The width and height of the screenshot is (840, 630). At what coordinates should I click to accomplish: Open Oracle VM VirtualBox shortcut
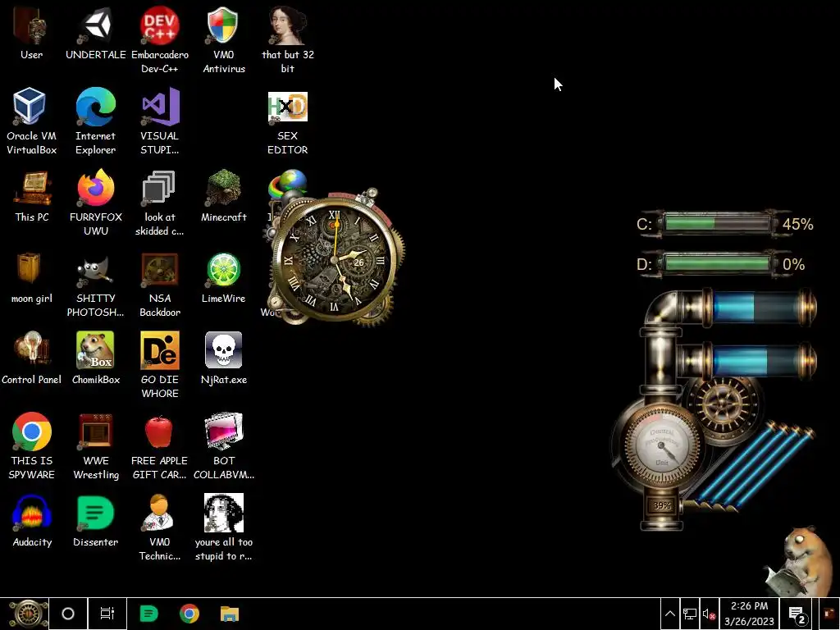coord(31,121)
